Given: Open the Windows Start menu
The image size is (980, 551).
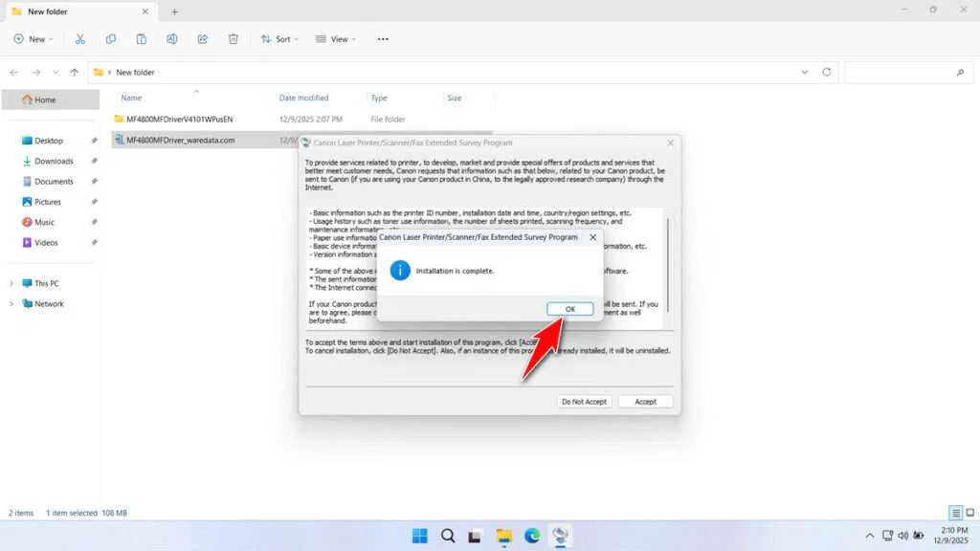Looking at the screenshot, I should 419,535.
